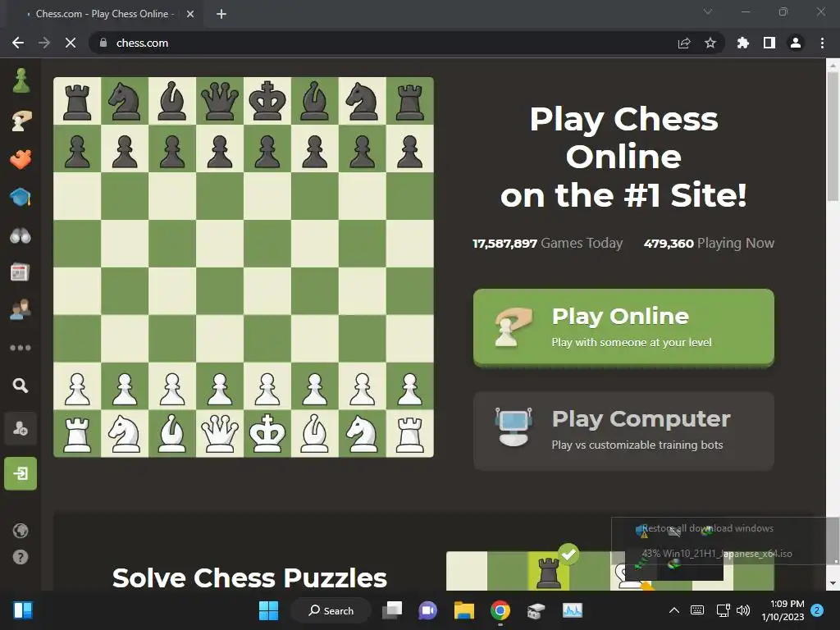The width and height of the screenshot is (840, 630).
Task: Click the scrollbar down arrow
Action: coord(833,583)
